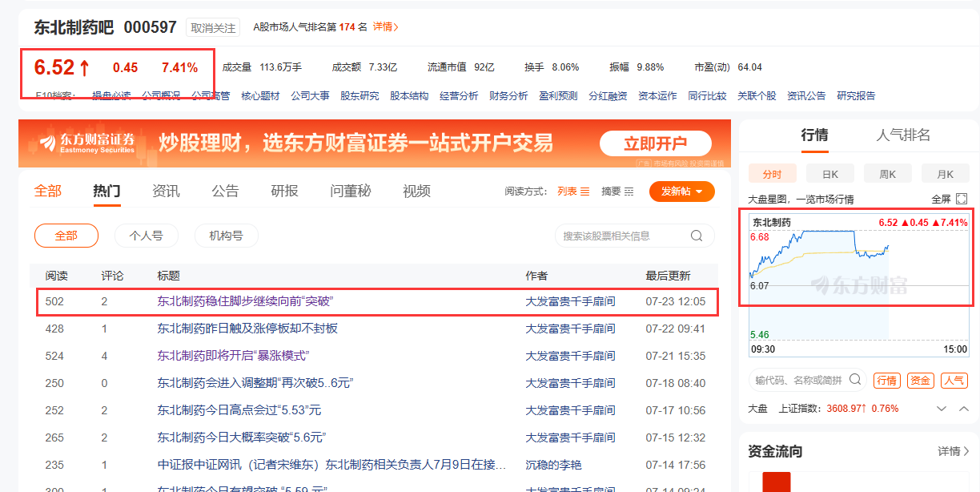
Task: Click the fullscreen icon next to 全屏
Action: pos(962,199)
